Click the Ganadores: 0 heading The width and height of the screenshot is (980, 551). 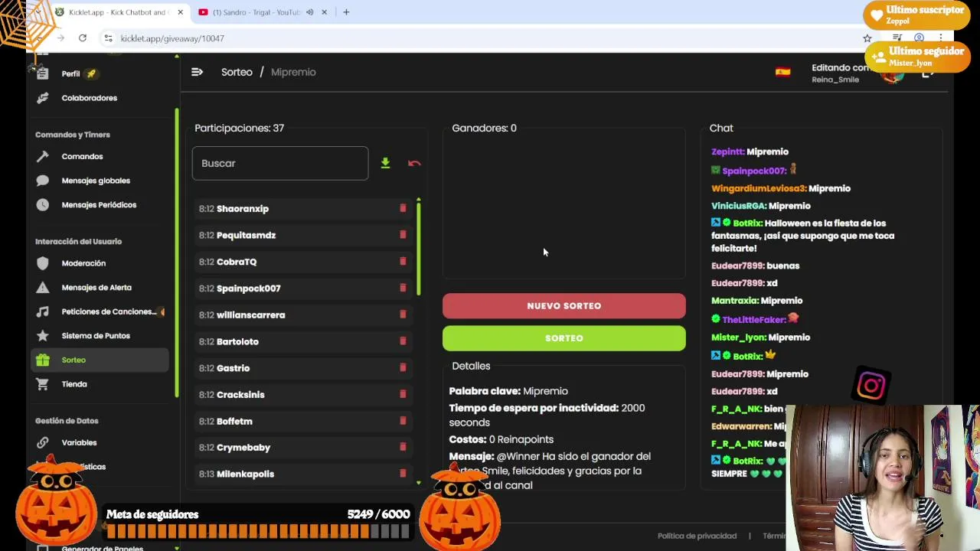484,128
